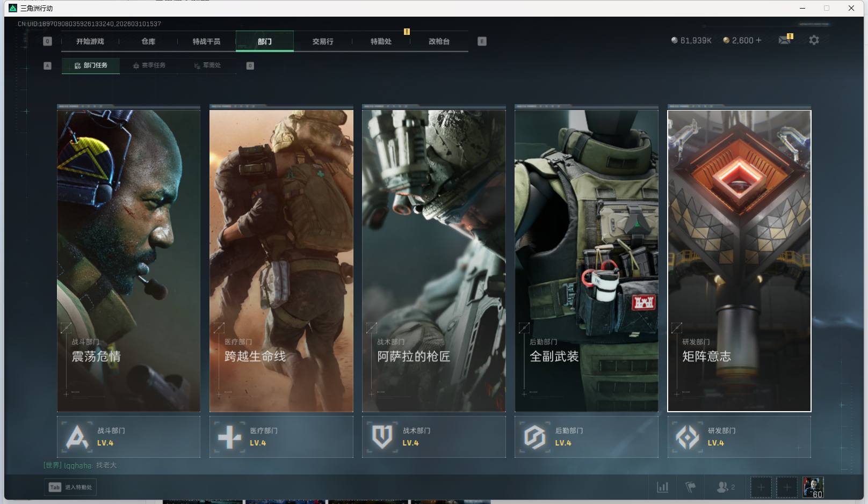Click the 医疗部门 LV.4 cross badge
The image size is (868, 504).
(281, 437)
